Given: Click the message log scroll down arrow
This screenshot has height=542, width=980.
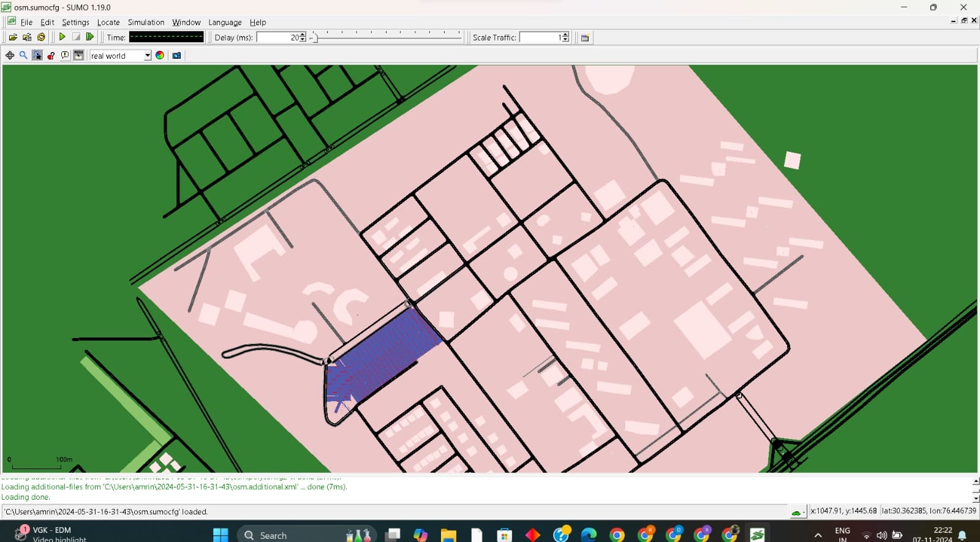Looking at the screenshot, I should 976,499.
